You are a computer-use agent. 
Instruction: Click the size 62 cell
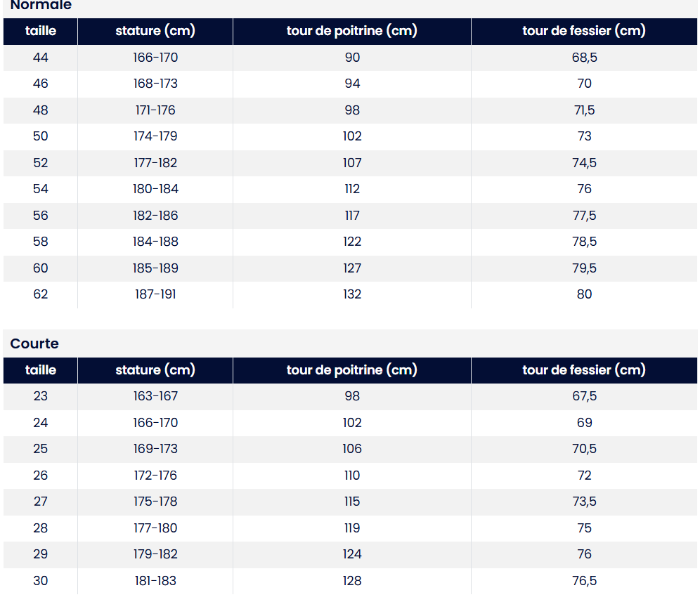click(x=41, y=294)
